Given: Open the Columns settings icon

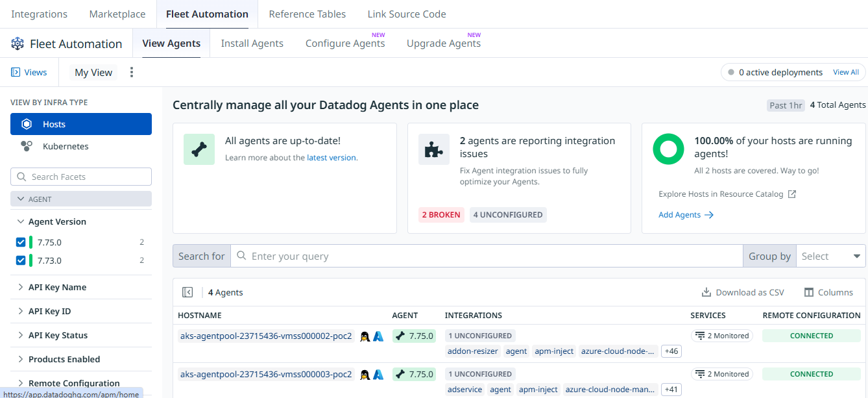Looking at the screenshot, I should (x=808, y=292).
